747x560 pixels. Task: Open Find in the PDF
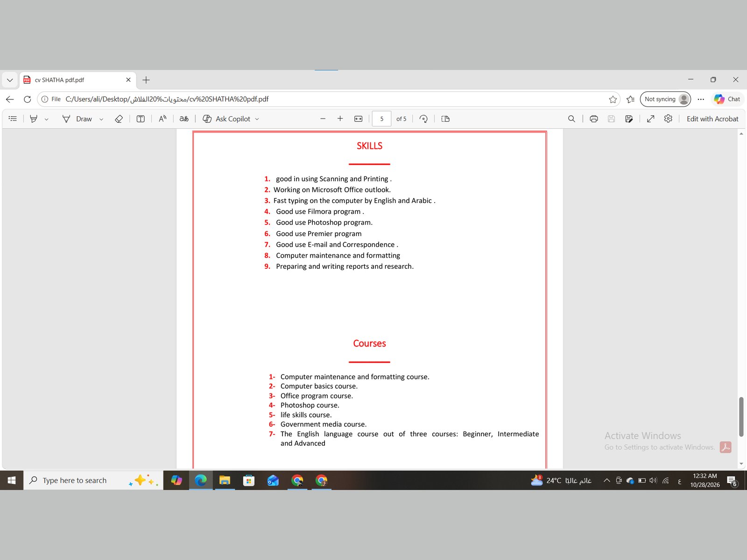571,119
